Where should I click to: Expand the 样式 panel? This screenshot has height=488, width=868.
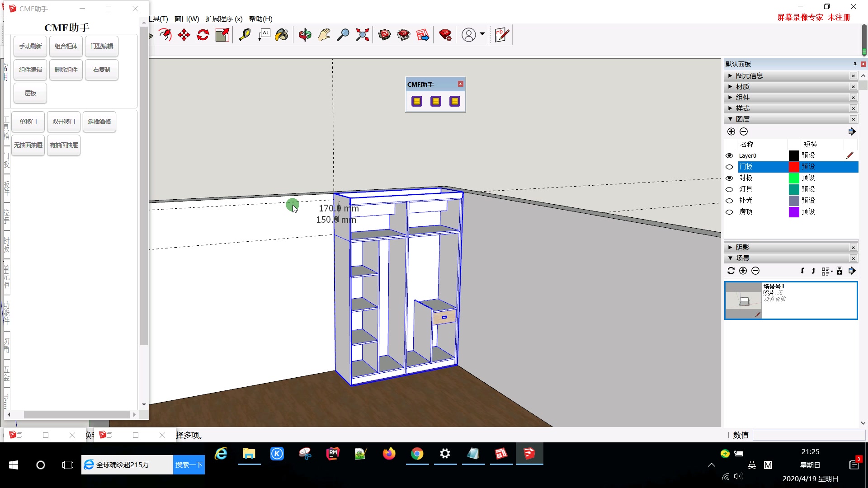pyautogui.click(x=730, y=108)
